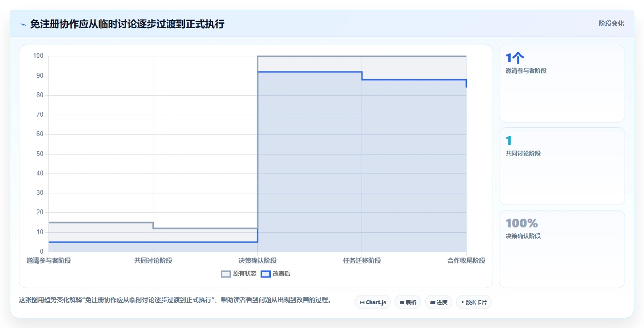Viewport: 644px width, 328px height.
Task: Click x-axis label 决策确认阶段
Action: click(258, 260)
